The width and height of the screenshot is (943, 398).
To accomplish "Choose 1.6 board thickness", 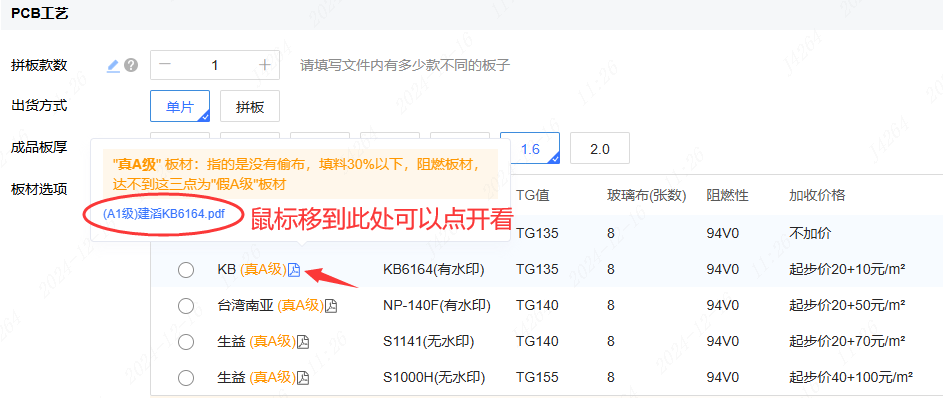I will (530, 148).
